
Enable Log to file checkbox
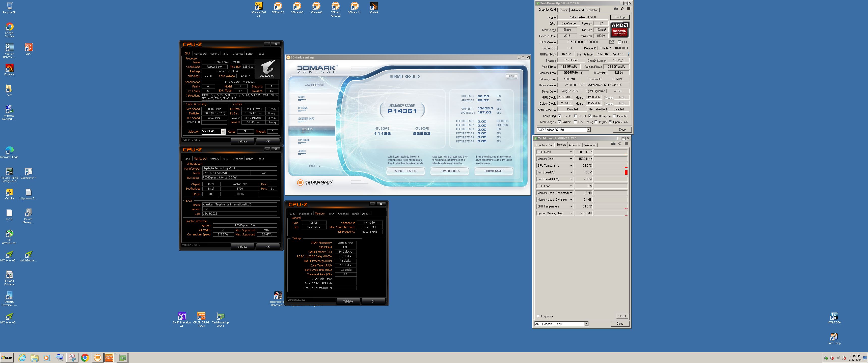[x=538, y=316]
